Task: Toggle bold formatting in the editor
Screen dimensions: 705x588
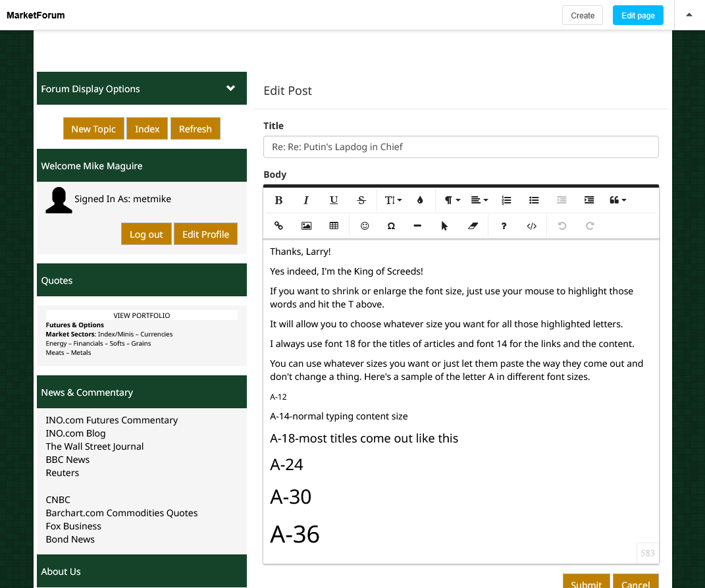Action: [278, 200]
